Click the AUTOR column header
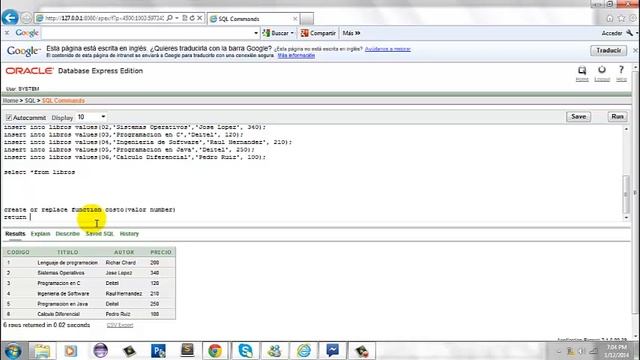 coord(124,252)
